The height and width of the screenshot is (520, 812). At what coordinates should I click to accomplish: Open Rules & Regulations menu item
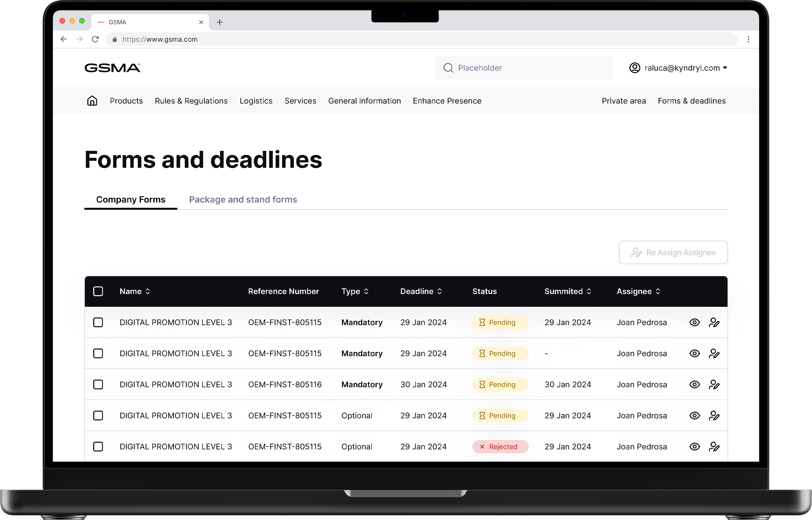pyautogui.click(x=191, y=101)
